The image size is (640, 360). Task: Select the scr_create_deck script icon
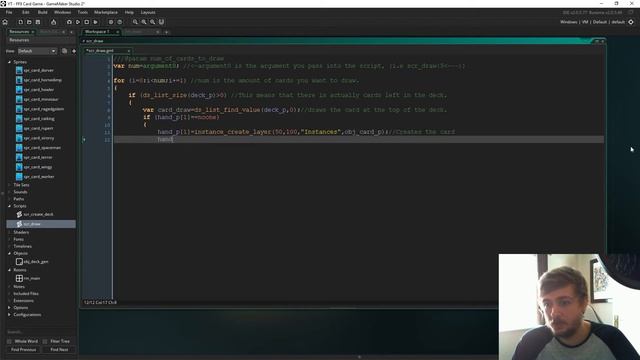click(x=19, y=214)
